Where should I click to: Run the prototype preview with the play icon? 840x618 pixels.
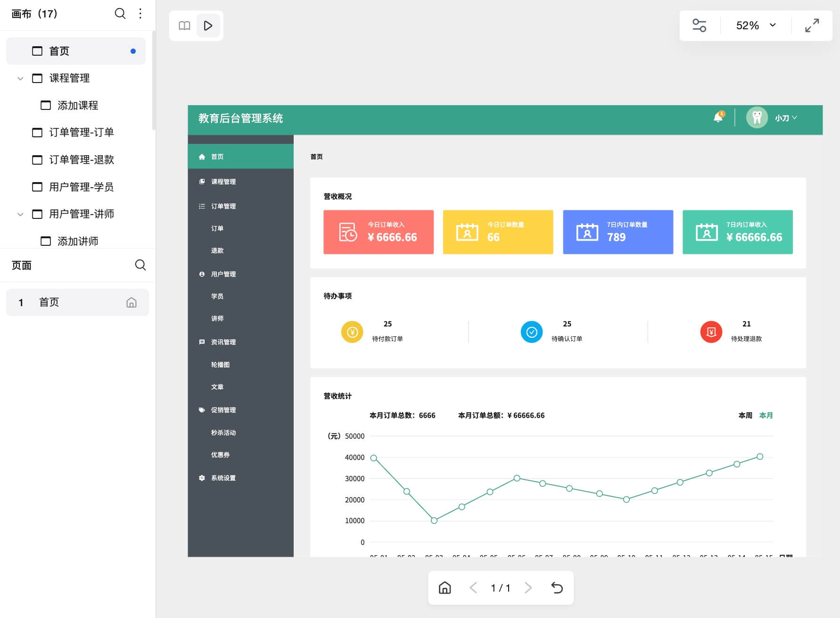coord(208,26)
